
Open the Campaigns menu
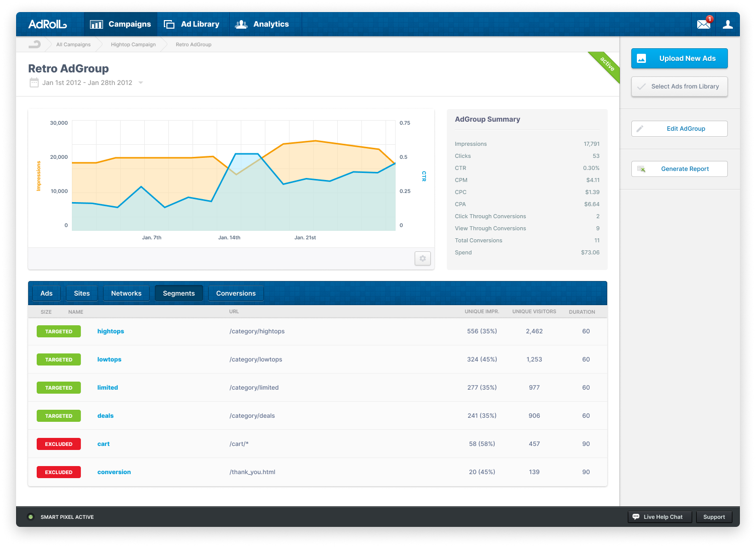tap(121, 24)
